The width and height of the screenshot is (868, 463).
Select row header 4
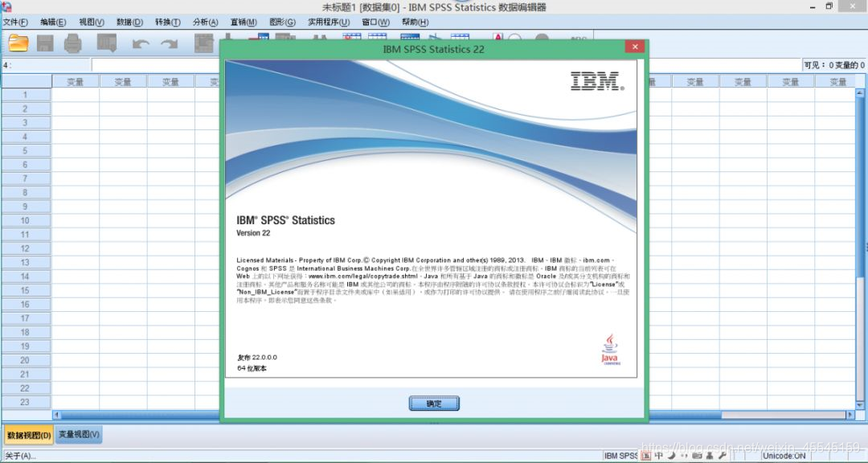tap(26, 137)
